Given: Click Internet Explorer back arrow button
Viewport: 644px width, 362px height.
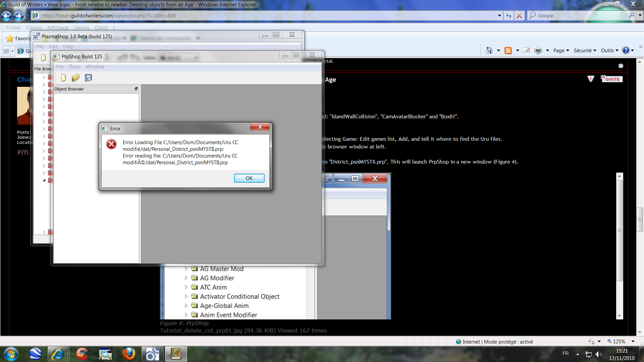Looking at the screenshot, I should point(6,15).
